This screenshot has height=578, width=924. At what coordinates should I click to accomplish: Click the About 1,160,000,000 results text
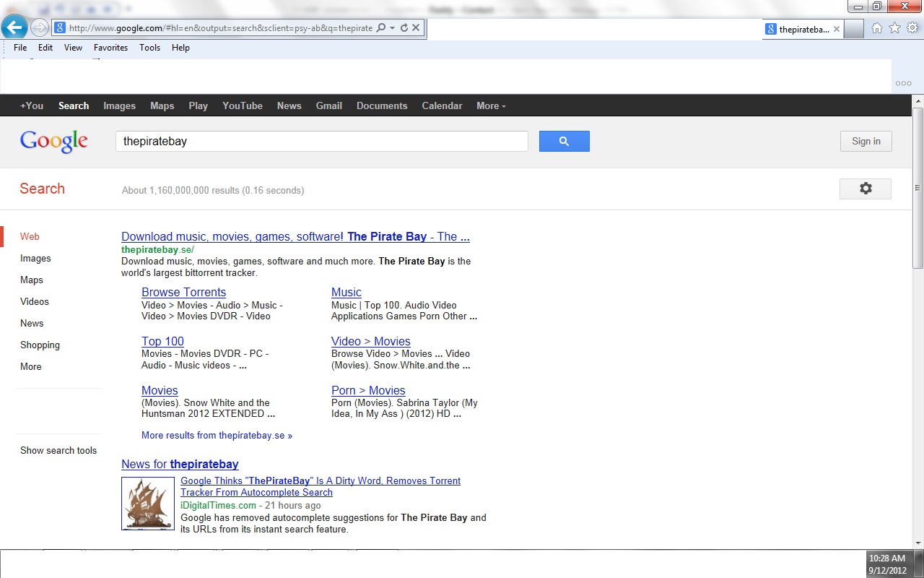point(213,191)
